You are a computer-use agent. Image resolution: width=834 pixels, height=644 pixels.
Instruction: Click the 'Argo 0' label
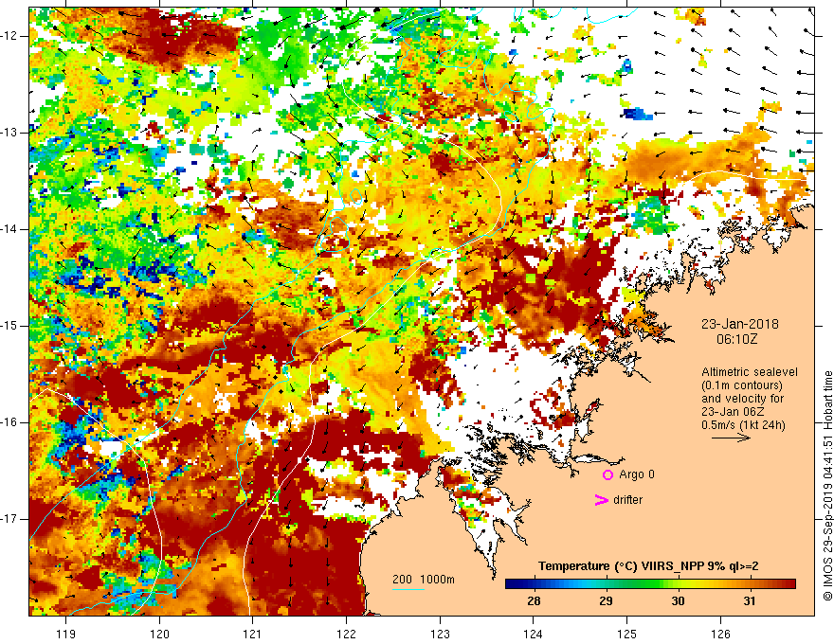637,474
